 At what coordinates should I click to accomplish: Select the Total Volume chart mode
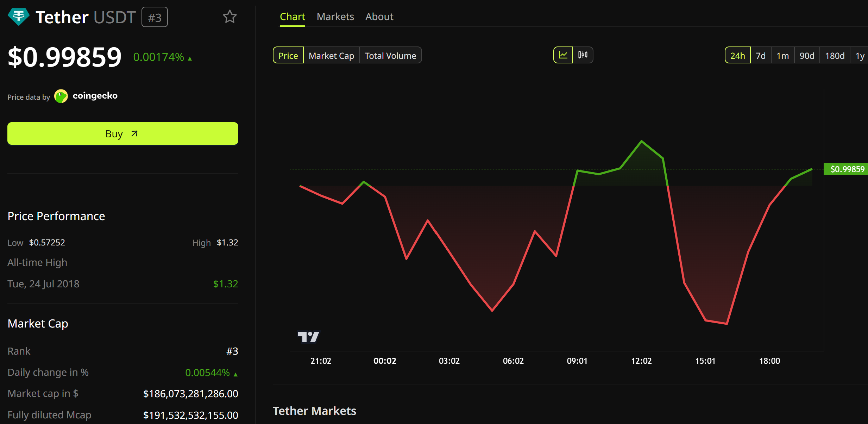point(390,55)
